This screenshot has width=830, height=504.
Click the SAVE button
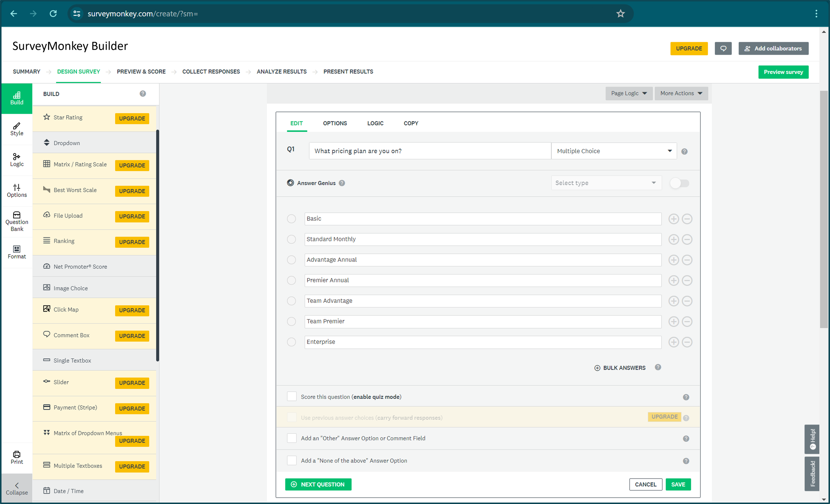678,484
